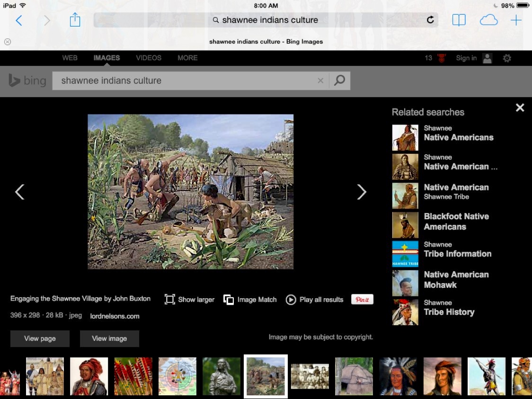
Task: Reload the page with the refresh icon
Action: pos(430,20)
